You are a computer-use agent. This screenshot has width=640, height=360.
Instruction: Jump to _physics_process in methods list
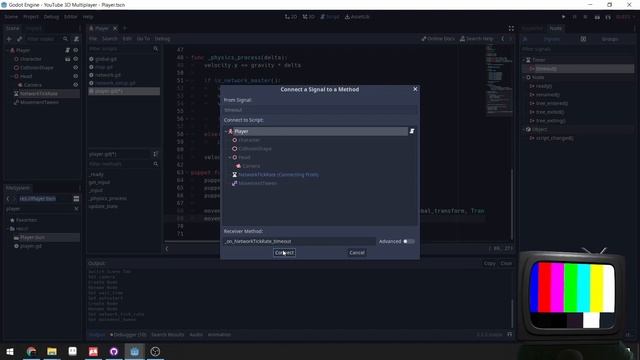[108, 198]
